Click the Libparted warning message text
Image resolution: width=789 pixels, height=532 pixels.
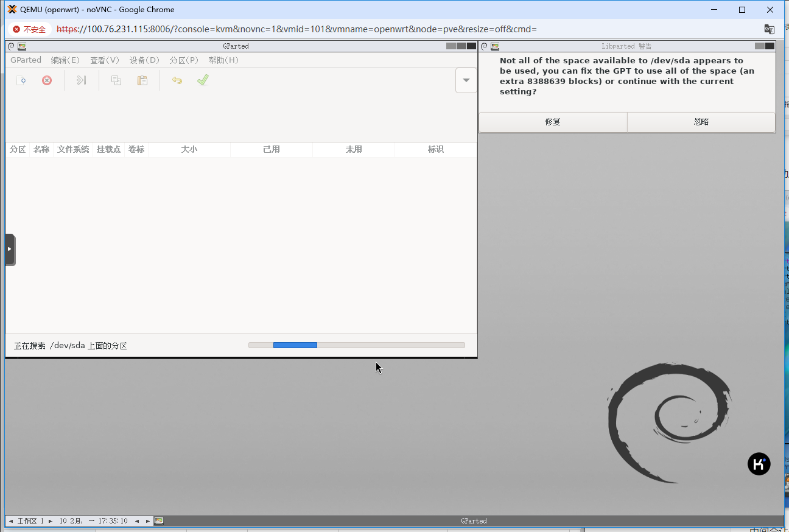pyautogui.click(x=627, y=76)
